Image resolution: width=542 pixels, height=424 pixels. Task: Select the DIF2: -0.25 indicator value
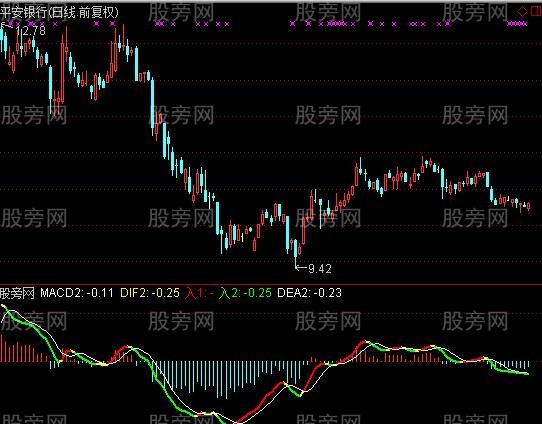[x=150, y=293]
